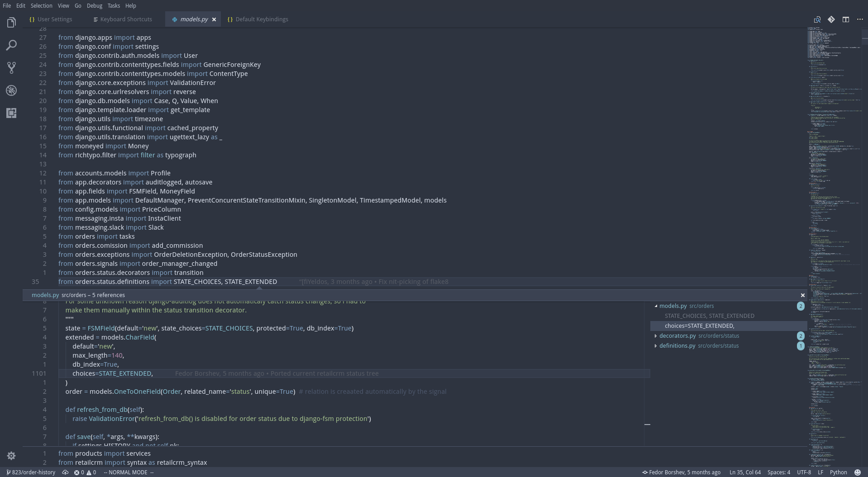868x477 pixels.
Task: Open the Settings gear at bottom left
Action: coord(11,456)
